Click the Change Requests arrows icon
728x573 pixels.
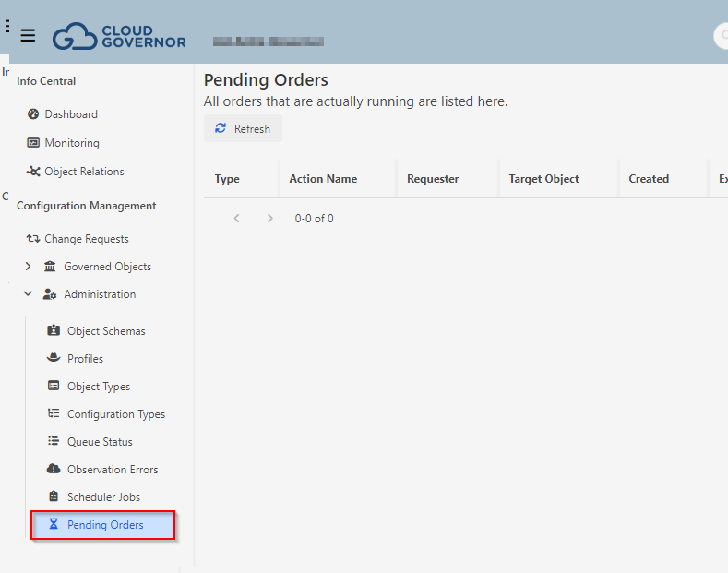coord(32,239)
